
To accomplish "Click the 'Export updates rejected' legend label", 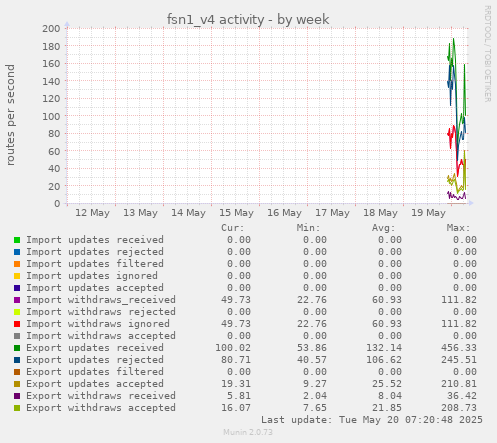I will click(x=95, y=360).
